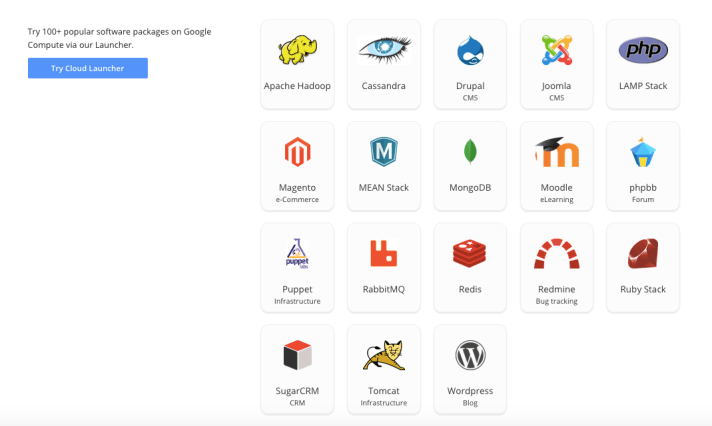This screenshot has width=712, height=426.
Task: Click the CRM subtitle under SugarCRM
Action: click(x=297, y=403)
